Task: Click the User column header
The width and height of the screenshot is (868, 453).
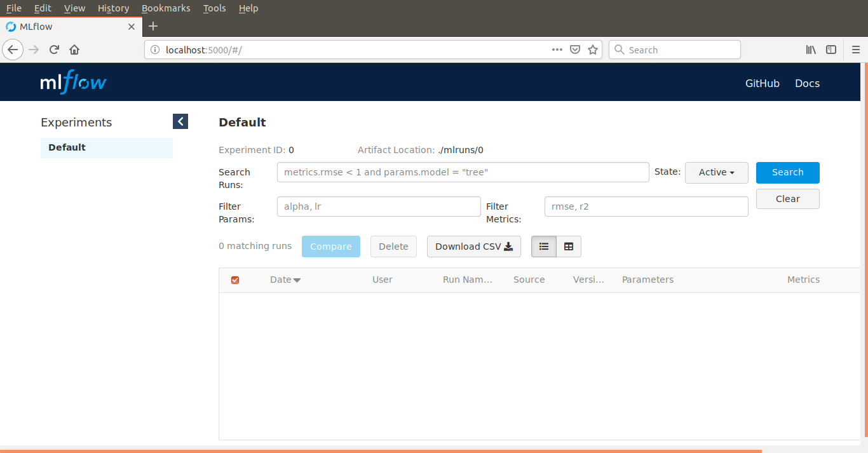Action: click(383, 280)
